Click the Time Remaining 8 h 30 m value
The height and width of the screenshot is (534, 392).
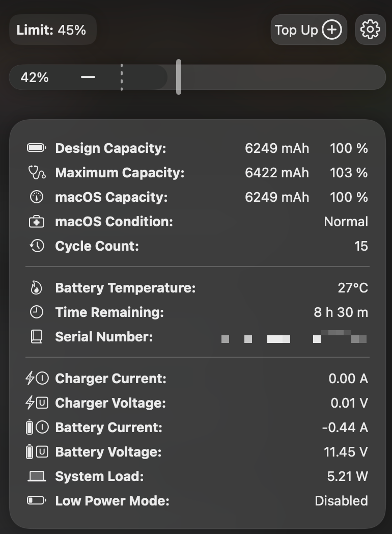tap(341, 312)
